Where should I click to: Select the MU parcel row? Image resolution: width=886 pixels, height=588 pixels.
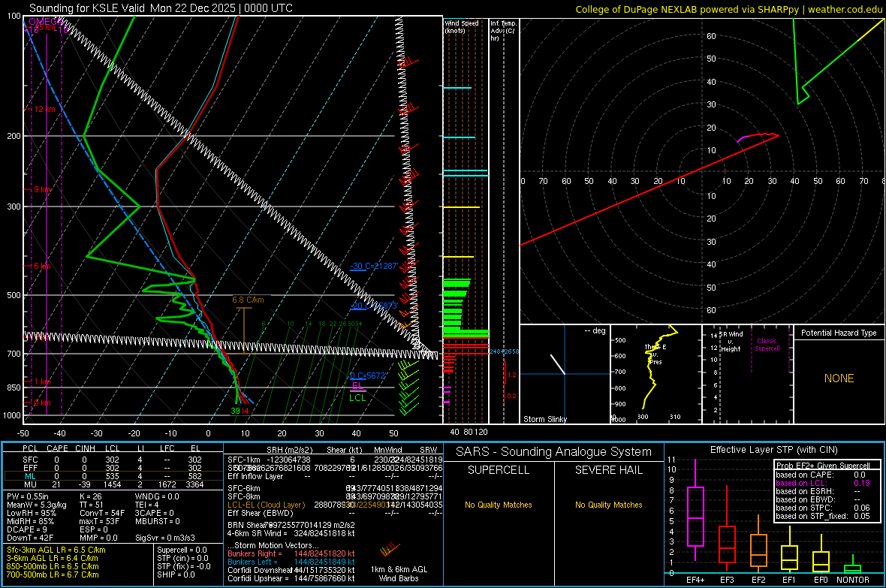[113, 484]
